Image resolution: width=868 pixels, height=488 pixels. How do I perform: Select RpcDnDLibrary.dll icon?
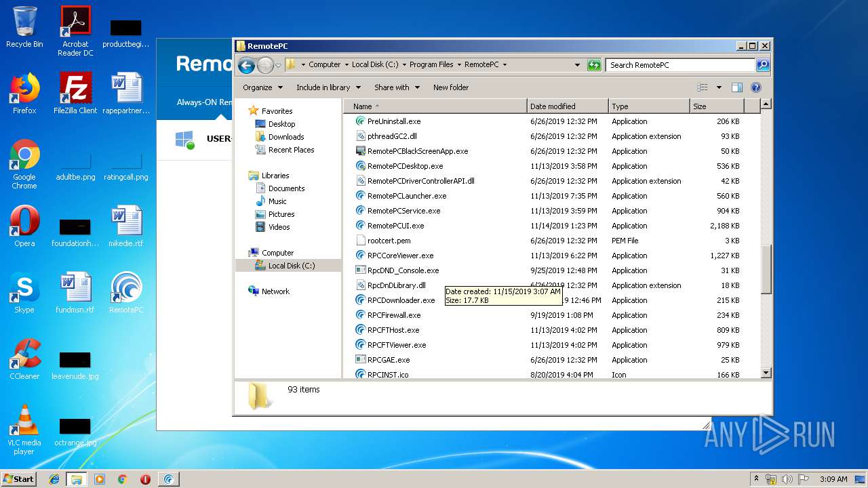click(x=361, y=285)
